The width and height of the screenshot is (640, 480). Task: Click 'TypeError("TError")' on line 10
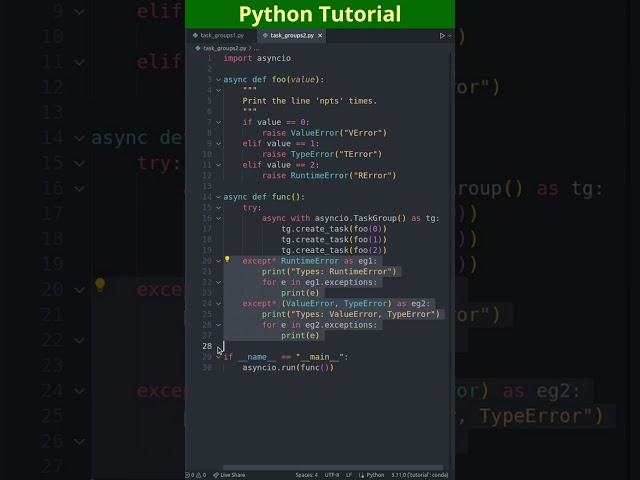(336, 154)
